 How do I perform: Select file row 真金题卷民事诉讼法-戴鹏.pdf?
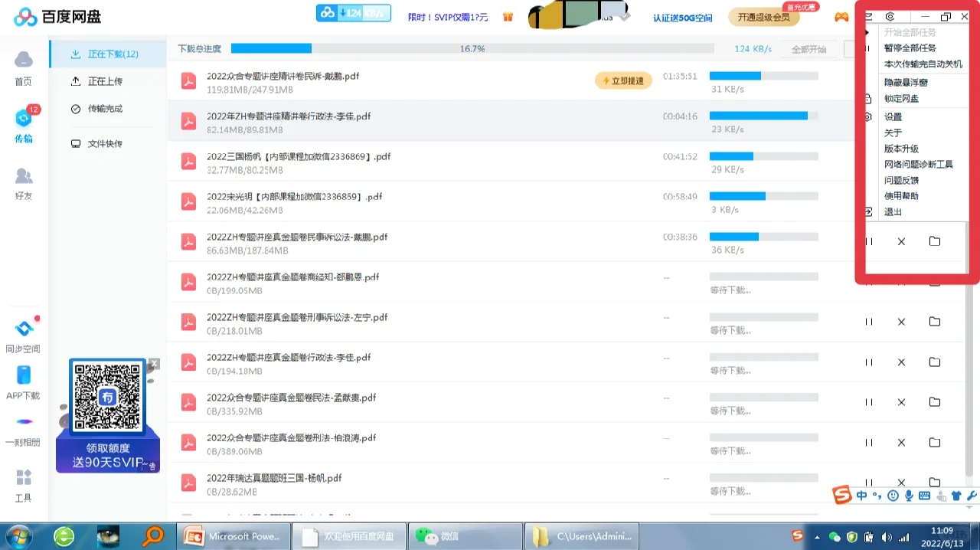[x=511, y=242]
